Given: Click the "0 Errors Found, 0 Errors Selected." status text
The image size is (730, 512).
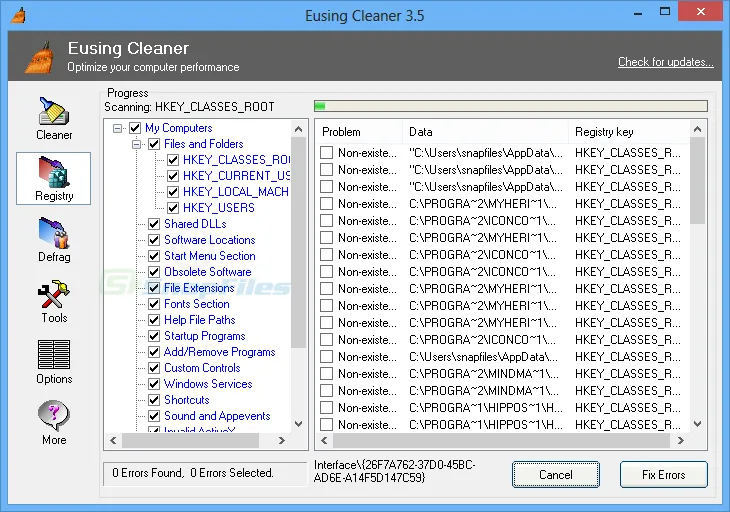Looking at the screenshot, I should 193,473.
